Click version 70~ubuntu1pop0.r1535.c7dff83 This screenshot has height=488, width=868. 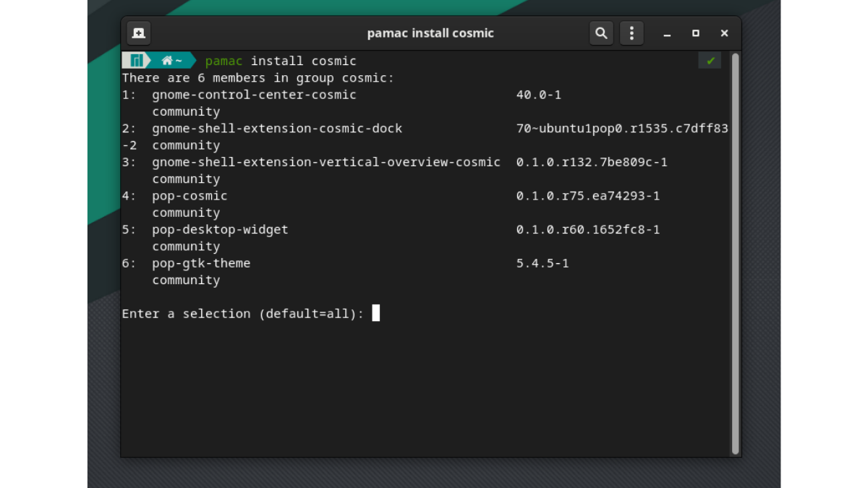(622, 129)
